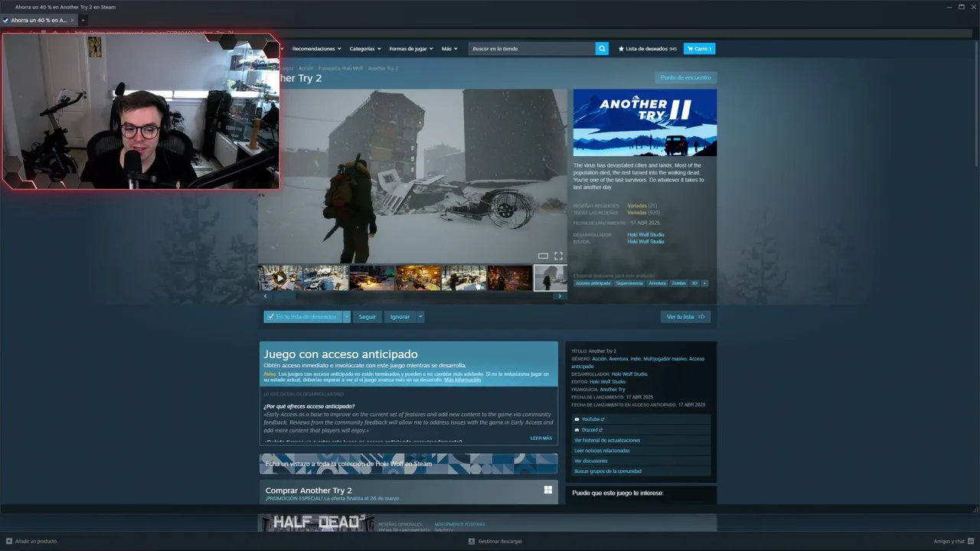
Task: Open the Hoki Wolf collection banner
Action: point(409,464)
